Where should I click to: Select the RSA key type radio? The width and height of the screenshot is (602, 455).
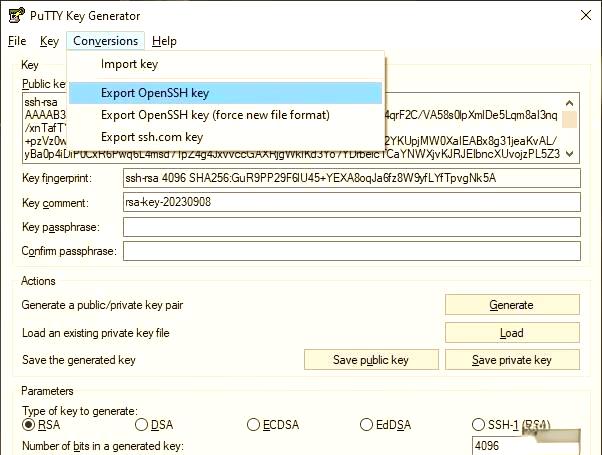pyautogui.click(x=29, y=425)
